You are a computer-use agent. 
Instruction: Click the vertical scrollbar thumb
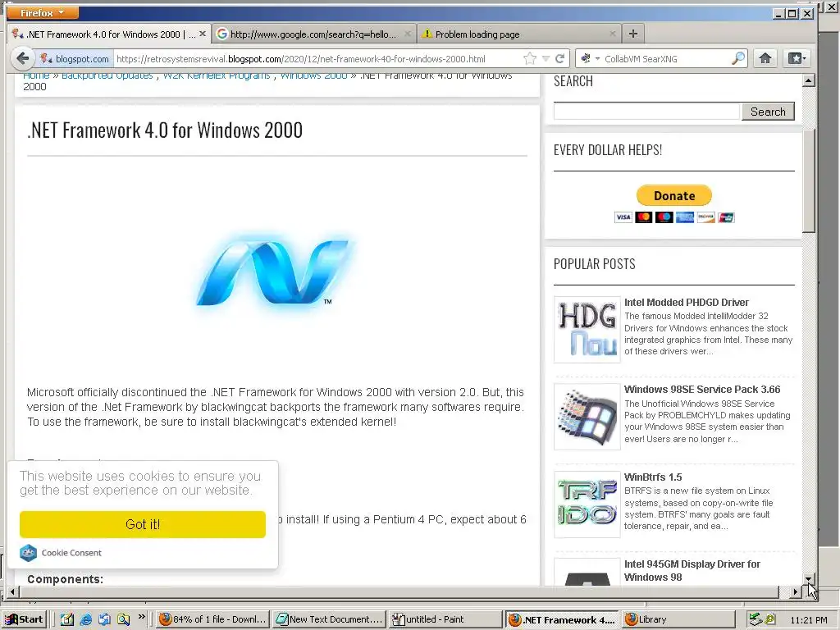808,180
